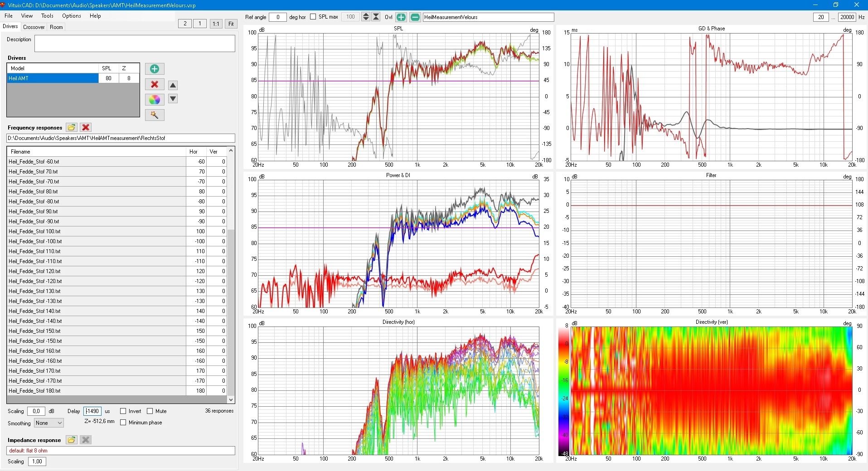Image resolution: width=868 pixels, height=471 pixels.
Task: Add an overlay with the green plus next to Ovl
Action: (x=401, y=17)
